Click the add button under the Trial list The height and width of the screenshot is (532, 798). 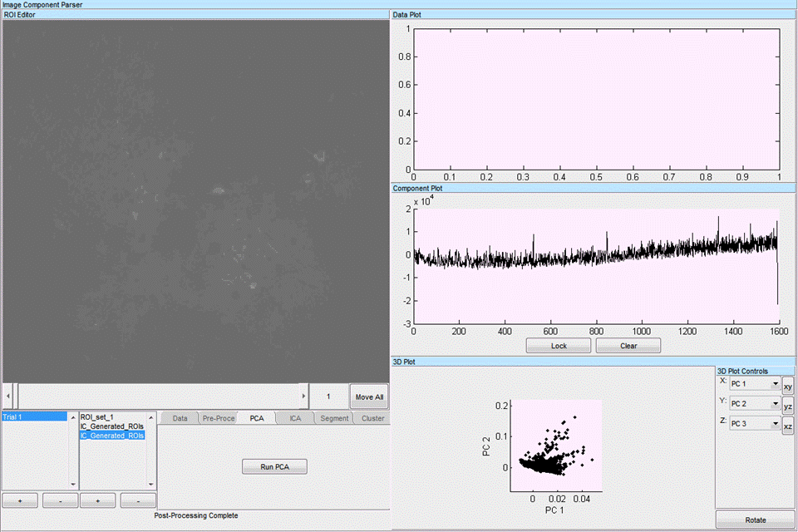click(21, 500)
